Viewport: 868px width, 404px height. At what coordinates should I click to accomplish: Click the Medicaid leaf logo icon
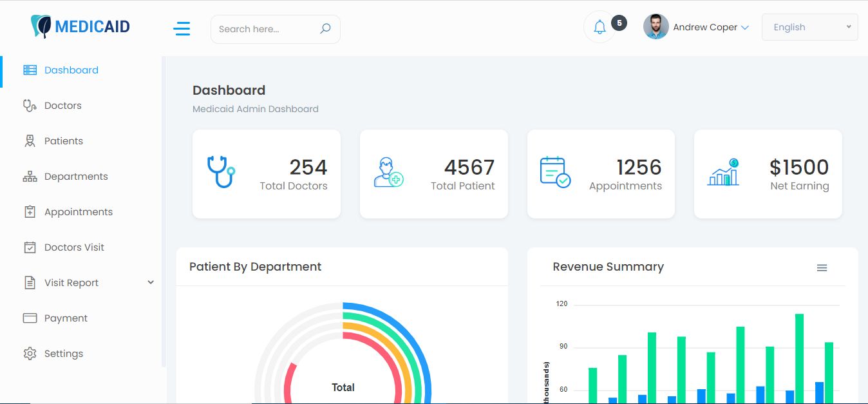coord(41,26)
